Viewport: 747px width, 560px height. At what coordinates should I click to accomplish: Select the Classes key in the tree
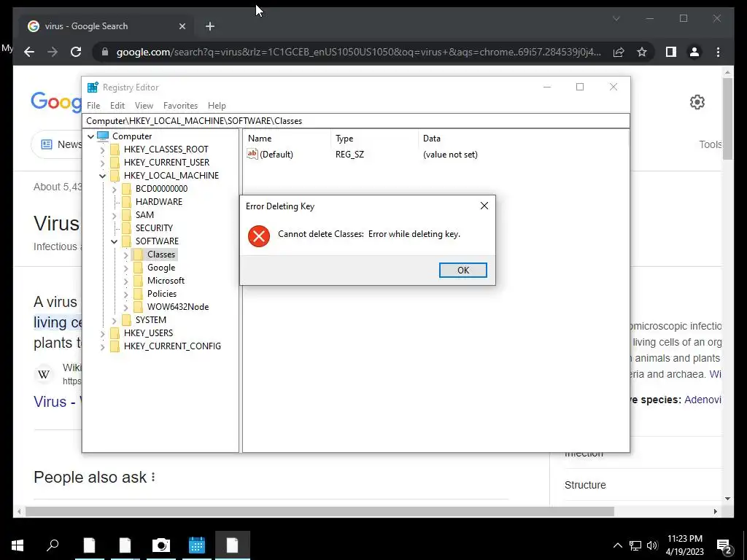click(x=161, y=254)
